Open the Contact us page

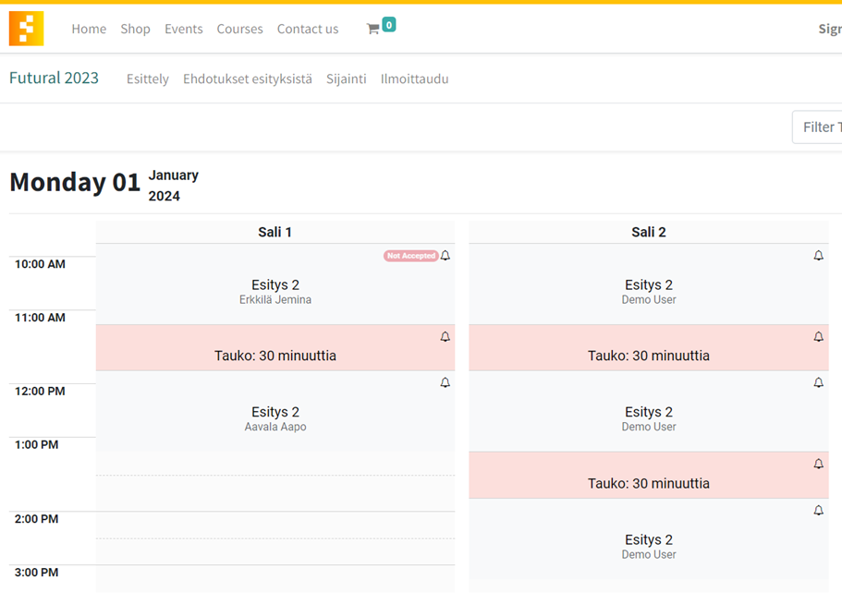click(308, 30)
